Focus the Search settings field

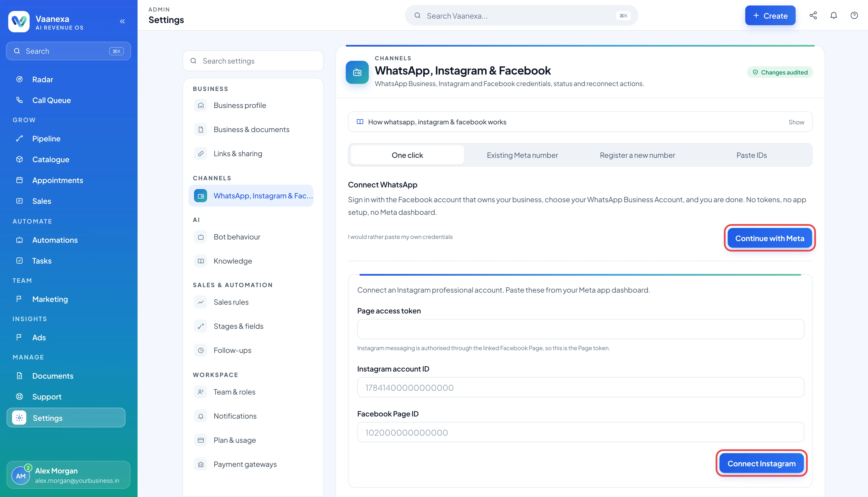(x=253, y=61)
